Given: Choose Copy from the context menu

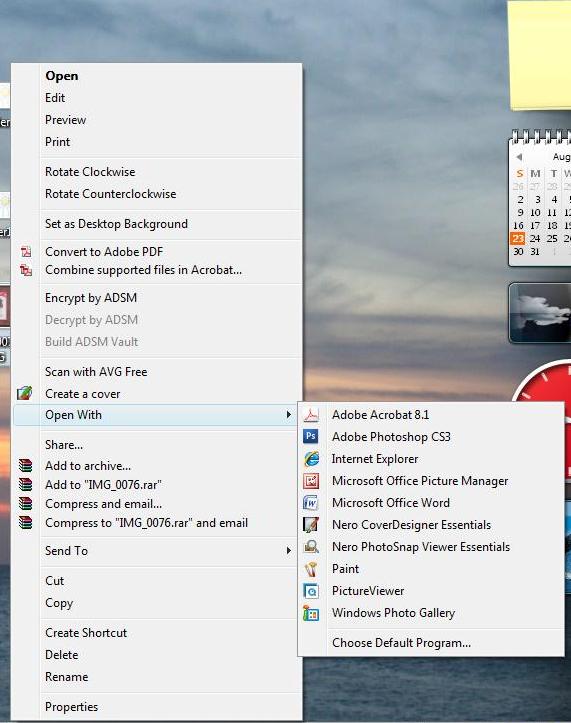Looking at the screenshot, I should coord(59,603).
